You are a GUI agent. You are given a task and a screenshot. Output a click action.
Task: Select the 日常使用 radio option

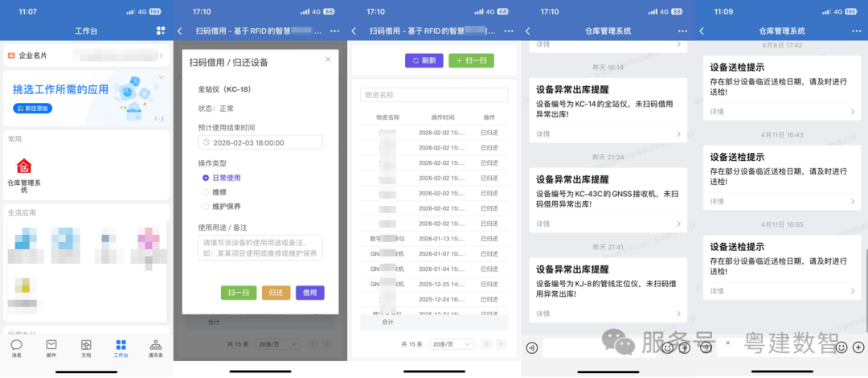222,178
